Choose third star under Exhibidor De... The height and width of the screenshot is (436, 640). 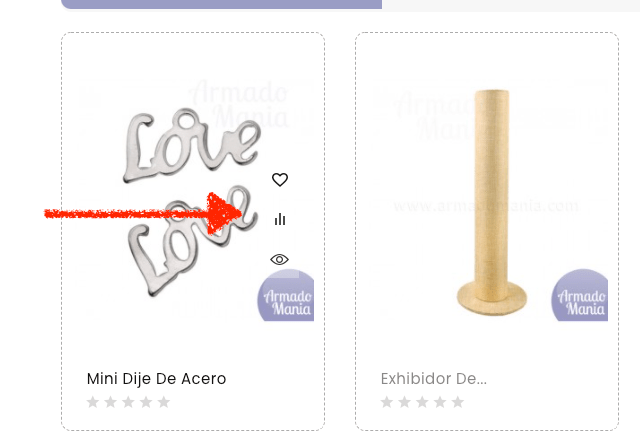click(422, 402)
